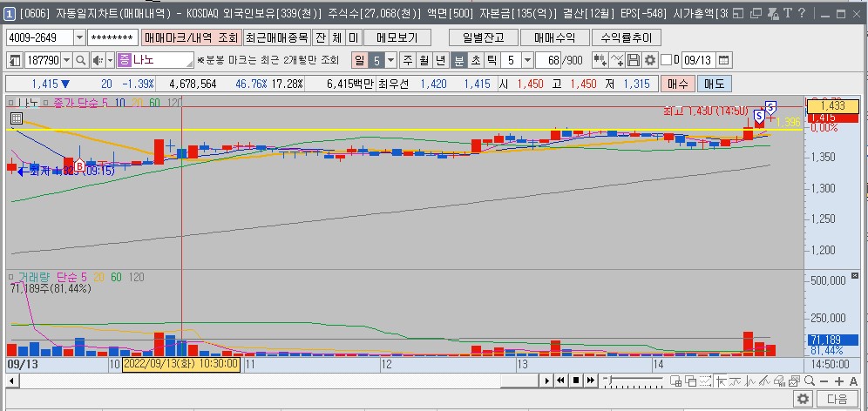Select the 주 weekly period toggle

(x=408, y=60)
